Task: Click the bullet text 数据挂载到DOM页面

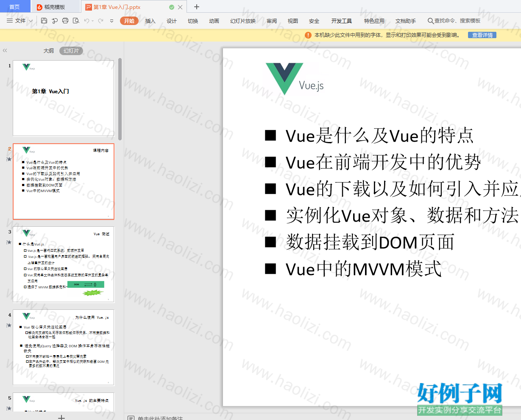Action: (x=370, y=242)
